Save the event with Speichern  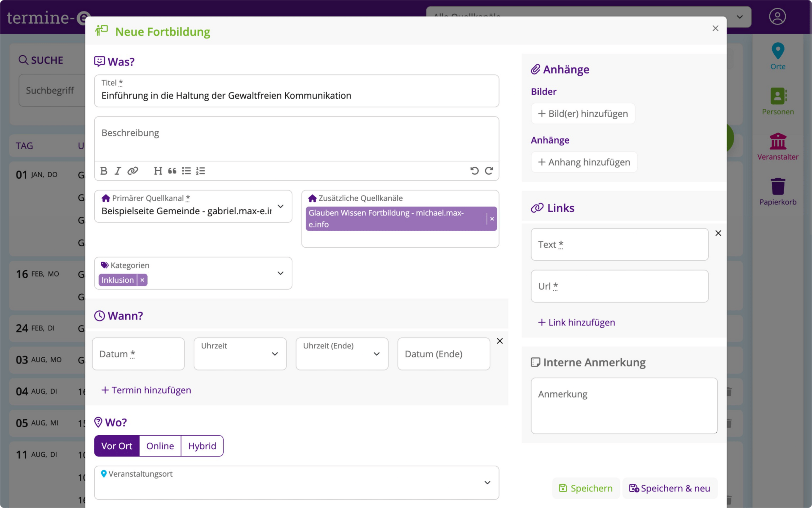pyautogui.click(x=586, y=488)
